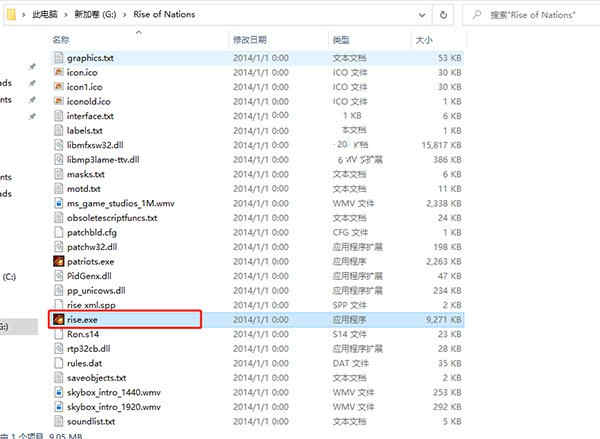This screenshot has height=439, width=600.
Task: Click the 9,271 KB size of rise.exe
Action: (x=443, y=319)
